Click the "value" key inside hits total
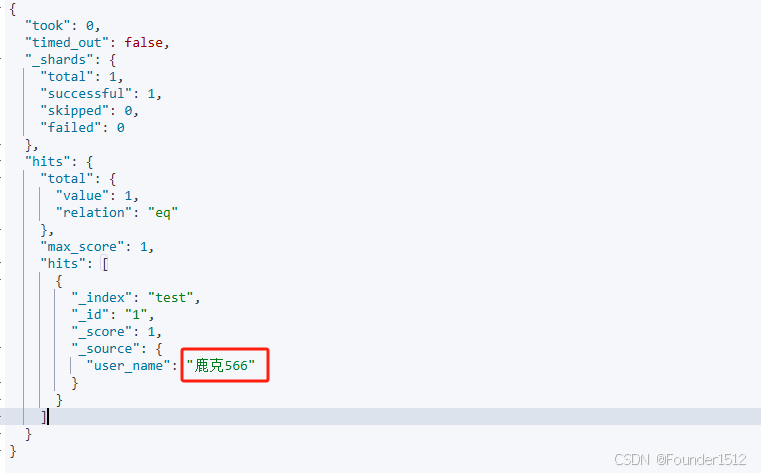Image resolution: width=761 pixels, height=473 pixels. point(83,196)
